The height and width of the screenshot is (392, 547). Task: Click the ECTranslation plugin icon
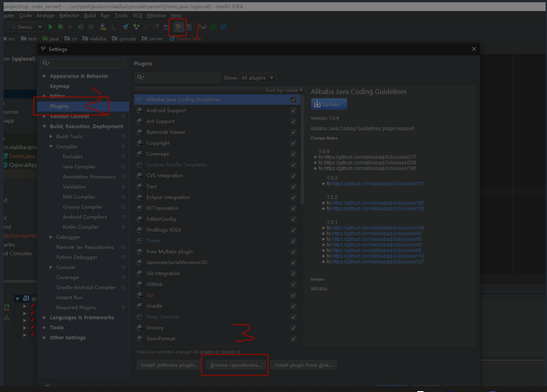pos(140,208)
